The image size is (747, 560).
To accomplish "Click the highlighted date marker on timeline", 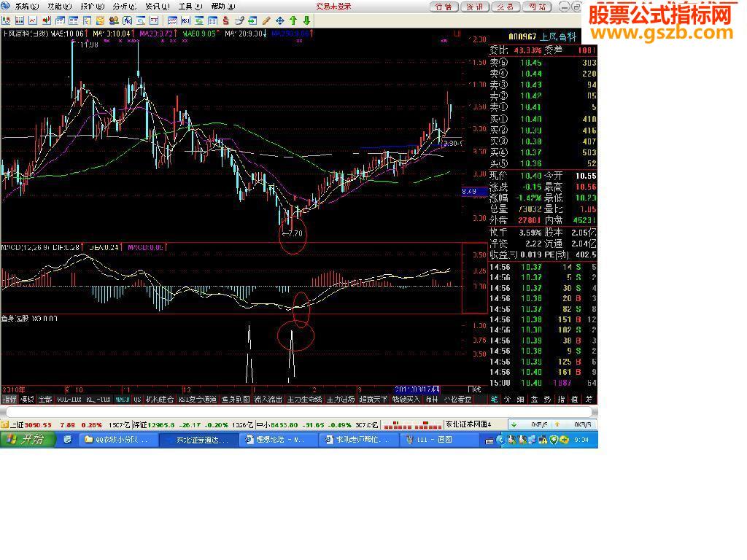I will pyautogui.click(x=417, y=389).
